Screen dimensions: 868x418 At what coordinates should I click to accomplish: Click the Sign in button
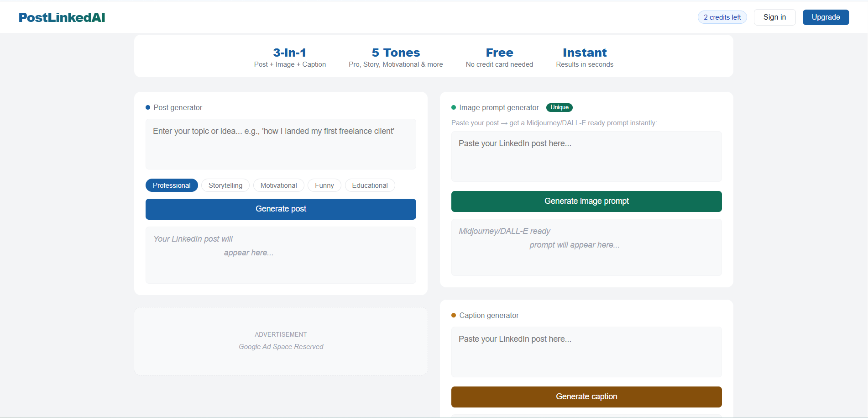click(x=774, y=17)
